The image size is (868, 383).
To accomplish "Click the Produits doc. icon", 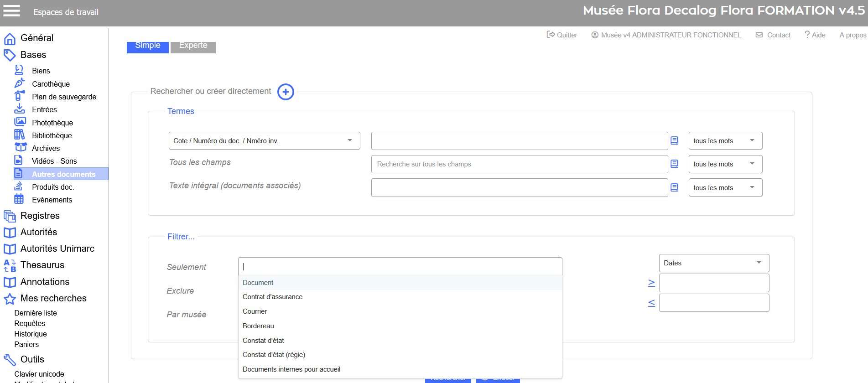I will pyautogui.click(x=18, y=186).
